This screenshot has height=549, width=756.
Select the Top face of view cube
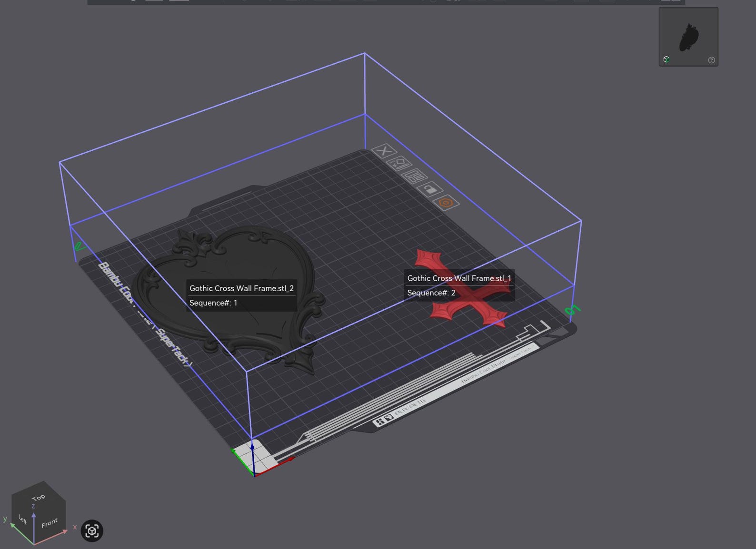[38, 498]
